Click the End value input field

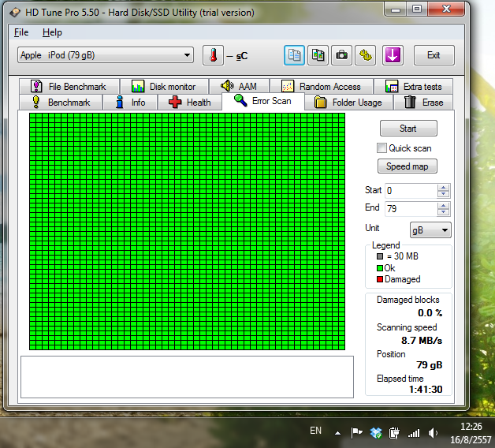point(410,208)
